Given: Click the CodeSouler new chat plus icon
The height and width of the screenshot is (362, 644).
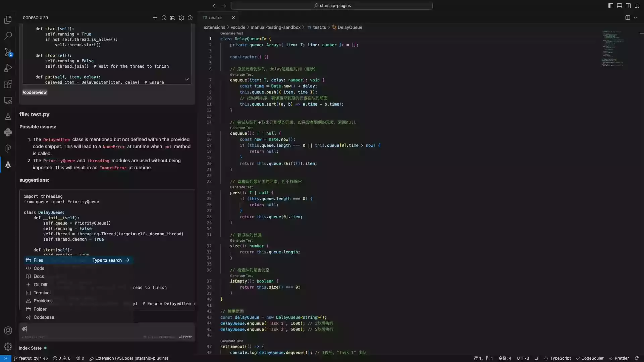Looking at the screenshot, I should click(155, 18).
